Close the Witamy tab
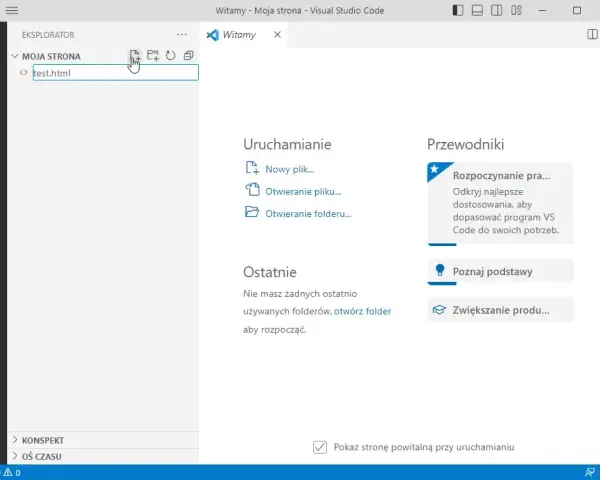This screenshot has height=480, width=600. click(277, 35)
